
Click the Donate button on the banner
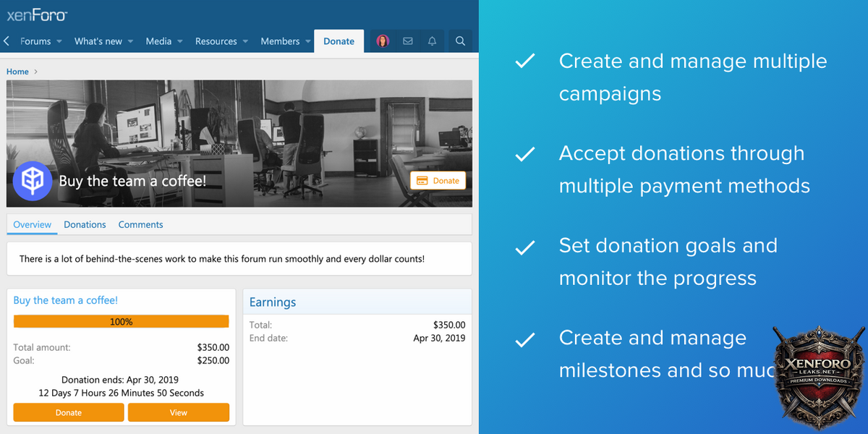click(x=438, y=181)
